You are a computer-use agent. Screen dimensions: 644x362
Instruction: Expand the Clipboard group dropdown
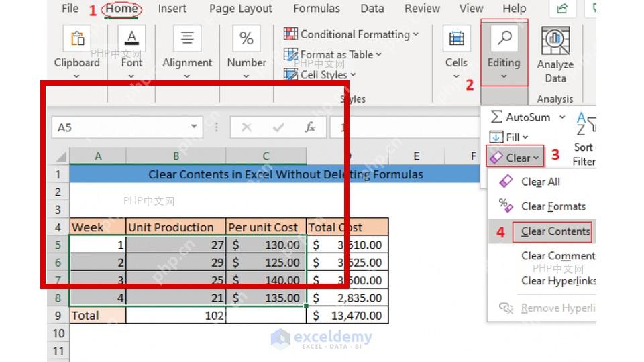(76, 76)
